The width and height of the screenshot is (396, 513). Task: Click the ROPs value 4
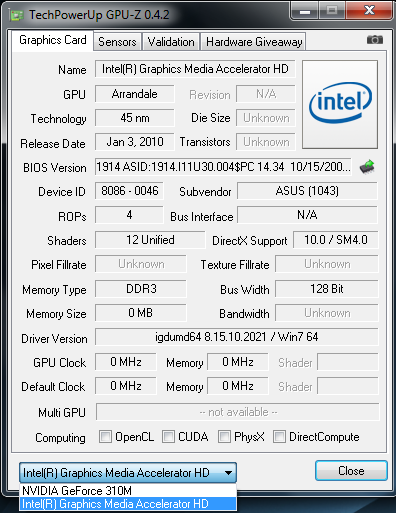(129, 215)
